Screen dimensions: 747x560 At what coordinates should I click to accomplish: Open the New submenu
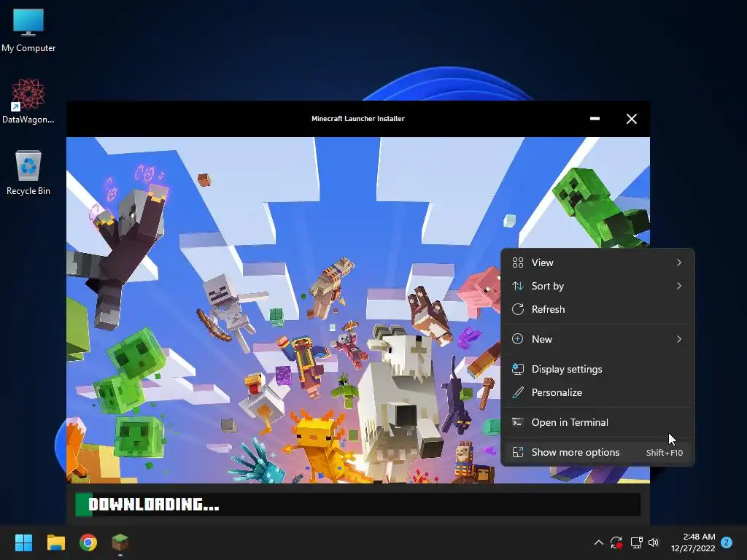click(x=598, y=339)
